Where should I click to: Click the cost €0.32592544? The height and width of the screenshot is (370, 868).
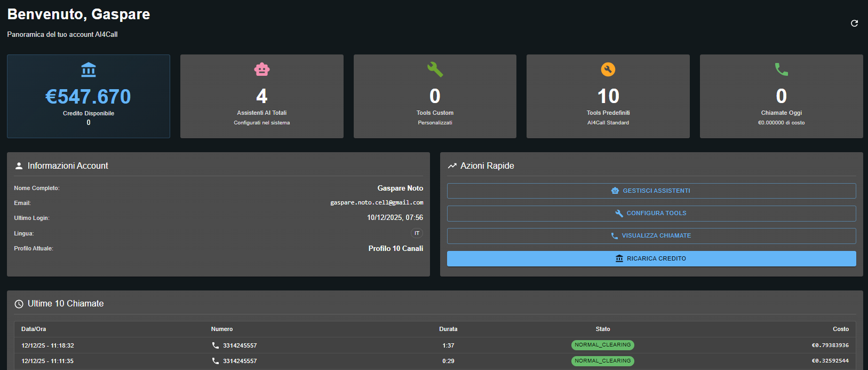[830, 361]
